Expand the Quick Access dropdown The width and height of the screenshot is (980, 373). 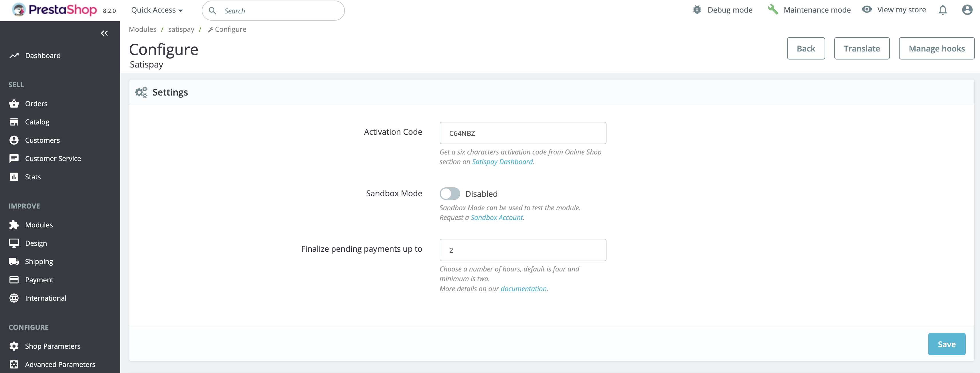[x=157, y=10]
